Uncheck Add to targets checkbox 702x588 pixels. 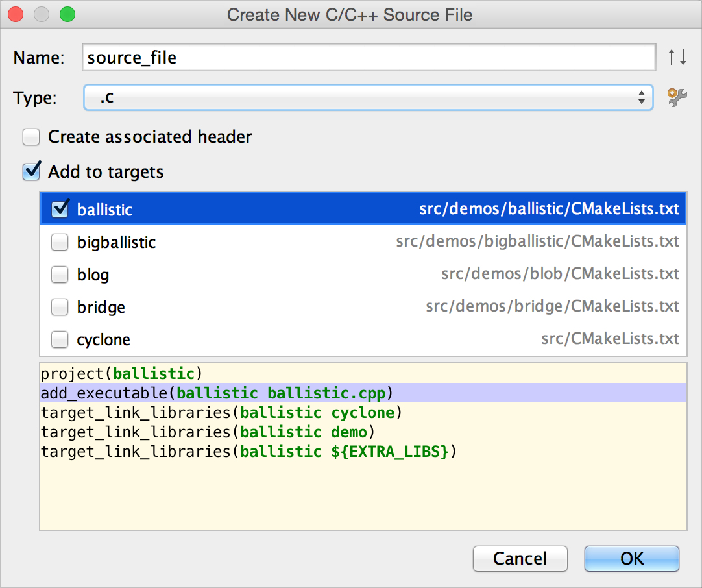[x=32, y=171]
